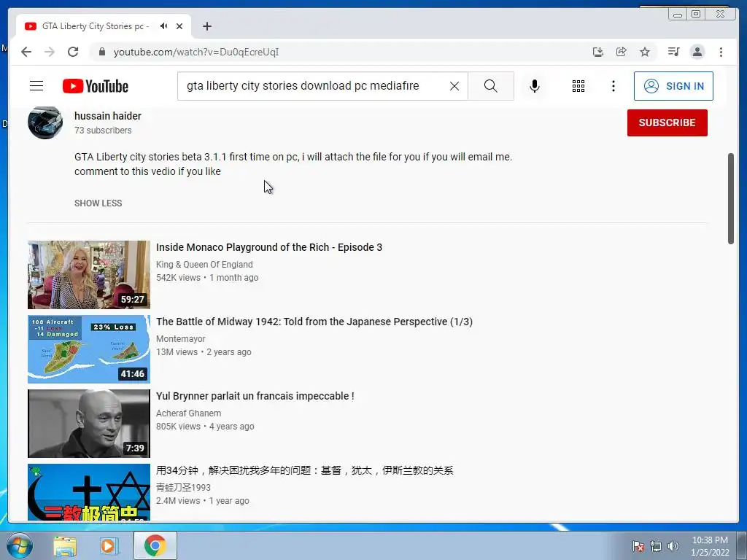747x560 pixels.
Task: Visit the Montemayor channel
Action: pyautogui.click(x=181, y=338)
